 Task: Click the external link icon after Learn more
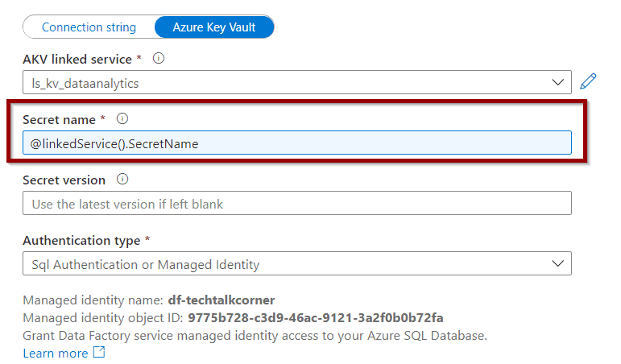(99, 352)
